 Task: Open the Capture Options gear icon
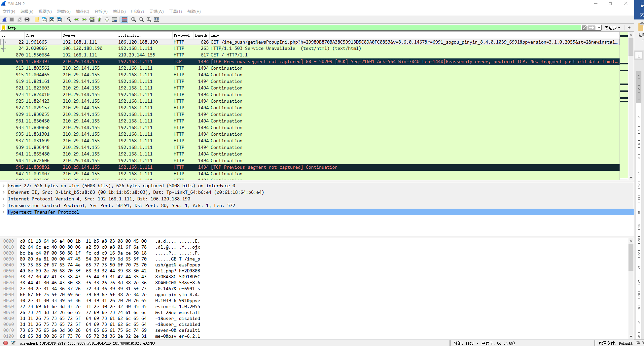(27, 19)
